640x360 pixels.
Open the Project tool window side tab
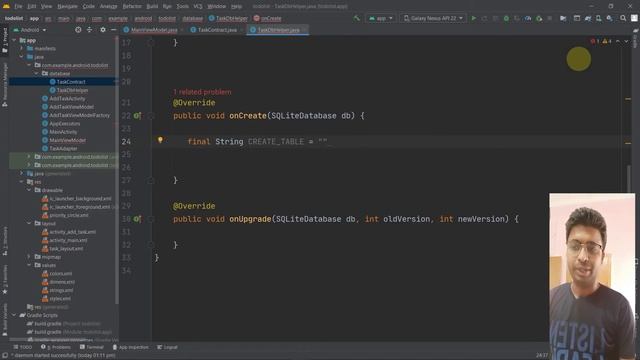[5, 41]
